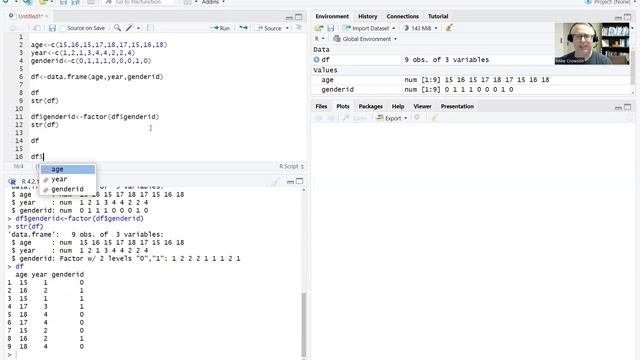Open Export dropdown in Plots pane

[391, 118]
